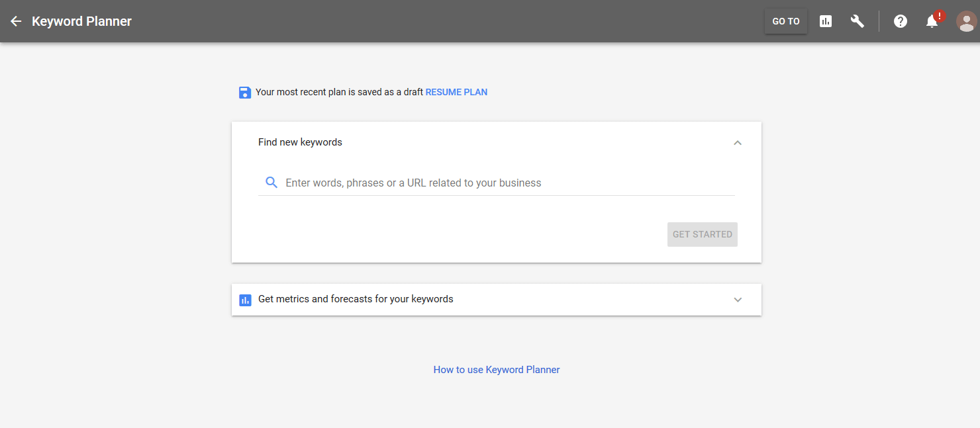Screen dimensions: 980x428
Task: Select the Find new keywords card header
Action: pyautogui.click(x=300, y=142)
